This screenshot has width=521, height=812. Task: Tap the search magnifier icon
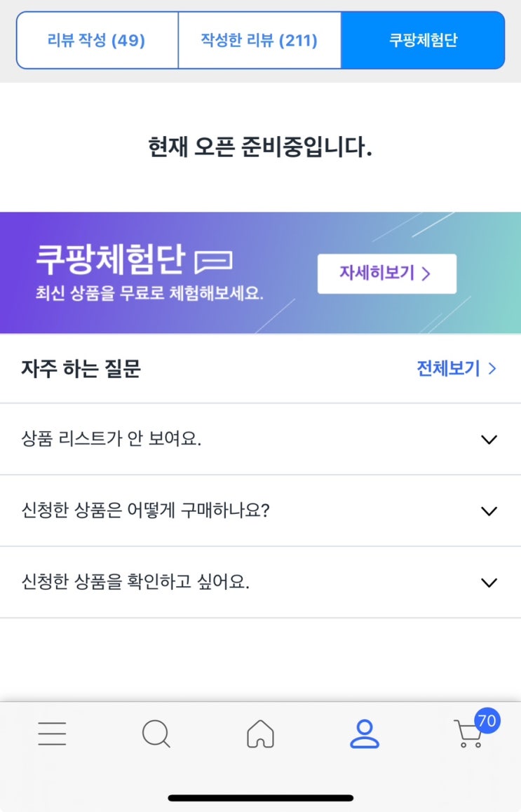pyautogui.click(x=156, y=734)
